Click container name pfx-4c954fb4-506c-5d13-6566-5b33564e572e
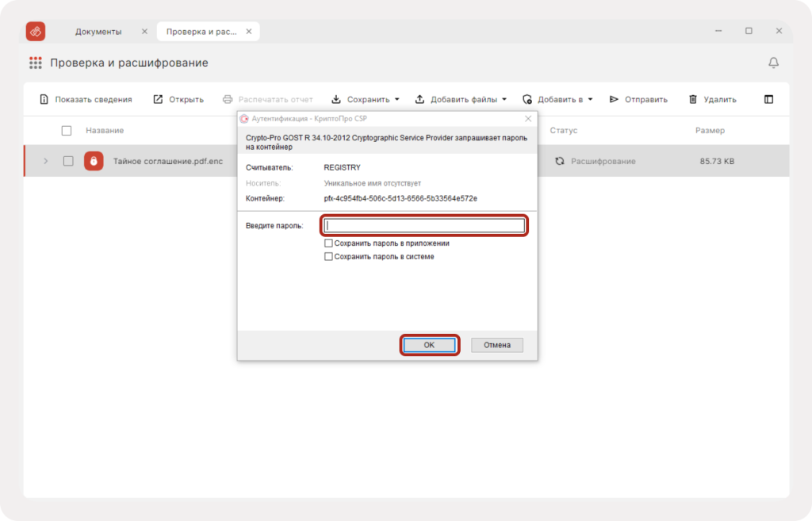The image size is (812, 521). tap(400, 198)
